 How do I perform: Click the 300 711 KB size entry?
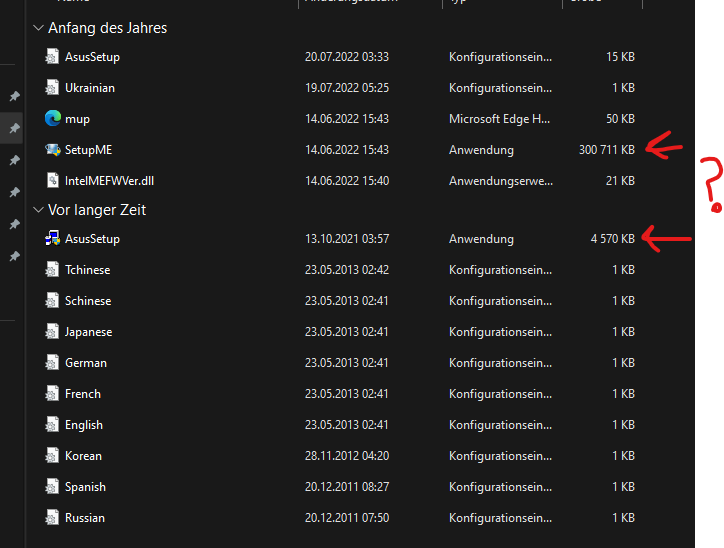click(x=607, y=150)
